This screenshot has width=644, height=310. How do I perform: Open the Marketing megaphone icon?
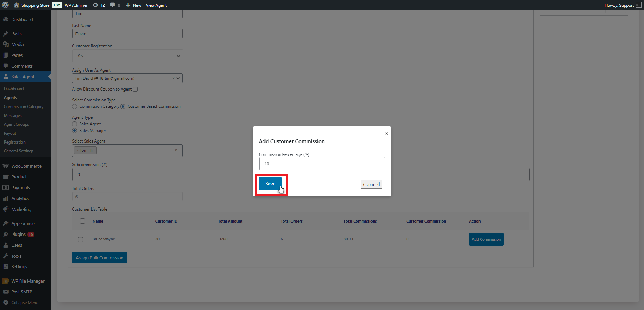[x=6, y=209]
